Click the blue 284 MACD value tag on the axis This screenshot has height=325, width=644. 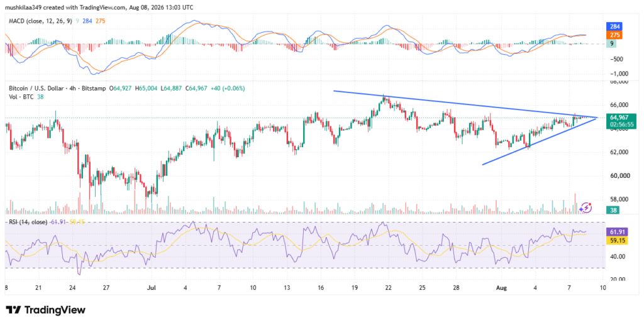614,26
